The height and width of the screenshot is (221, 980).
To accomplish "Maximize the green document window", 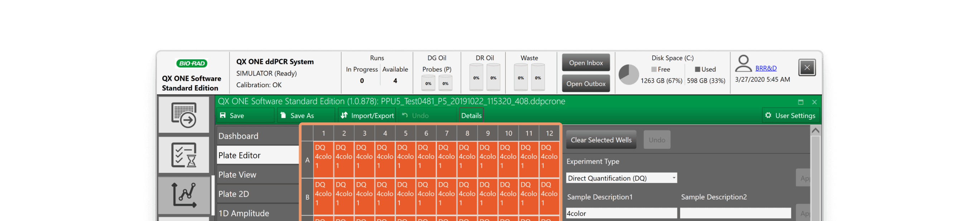I will [801, 102].
